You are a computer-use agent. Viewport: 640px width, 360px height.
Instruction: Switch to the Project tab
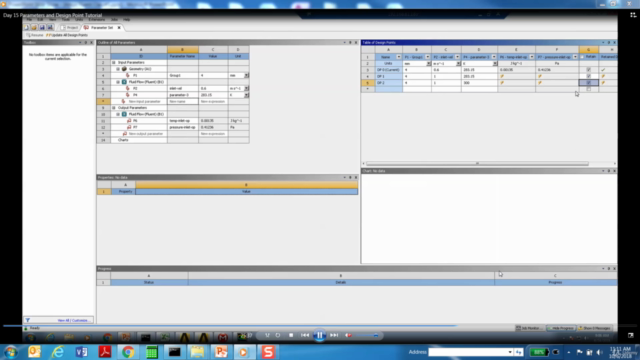(69, 27)
